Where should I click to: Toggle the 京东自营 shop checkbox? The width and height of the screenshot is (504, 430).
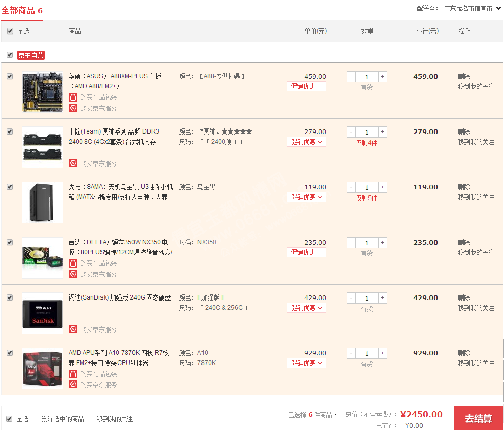[x=10, y=55]
